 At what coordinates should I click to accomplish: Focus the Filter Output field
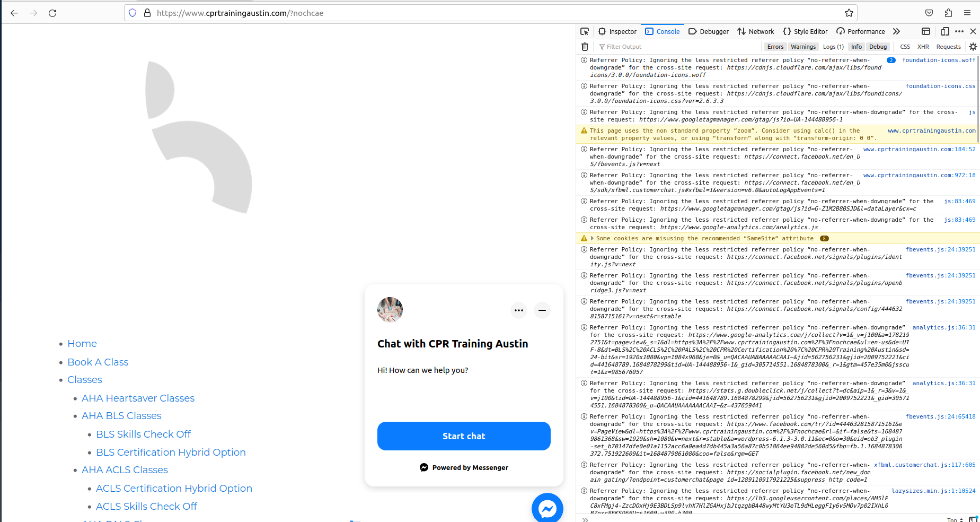point(678,47)
